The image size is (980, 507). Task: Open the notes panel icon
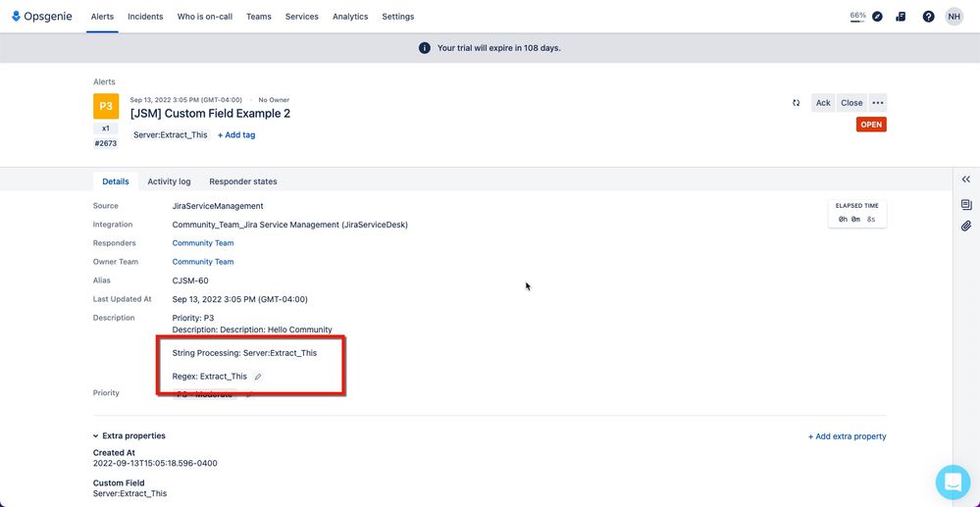point(966,204)
